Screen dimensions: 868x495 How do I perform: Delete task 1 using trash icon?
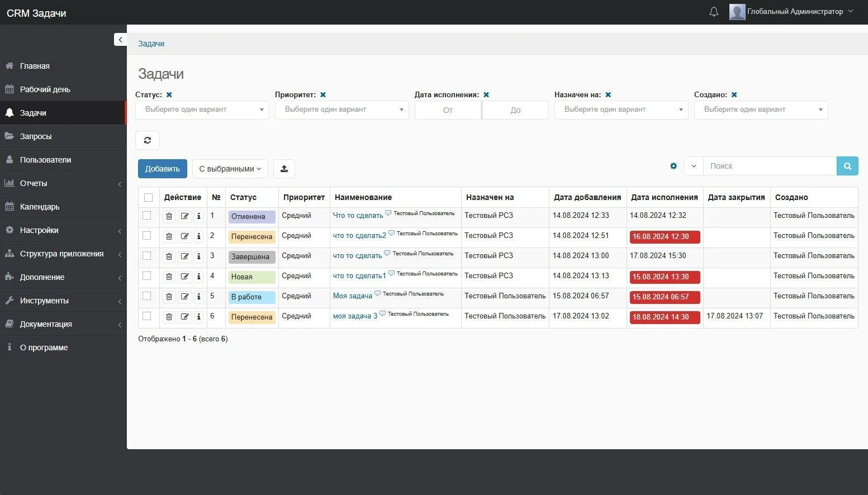[169, 216]
